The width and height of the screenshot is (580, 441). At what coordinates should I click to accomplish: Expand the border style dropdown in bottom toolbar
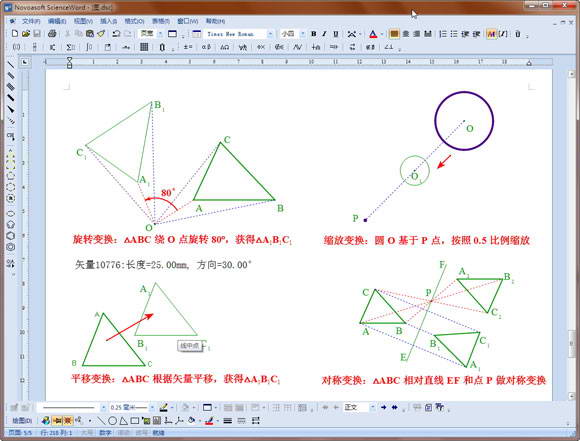point(216,408)
